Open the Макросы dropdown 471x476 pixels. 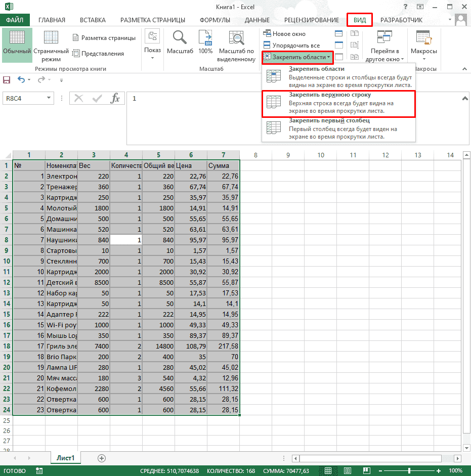pyautogui.click(x=424, y=46)
